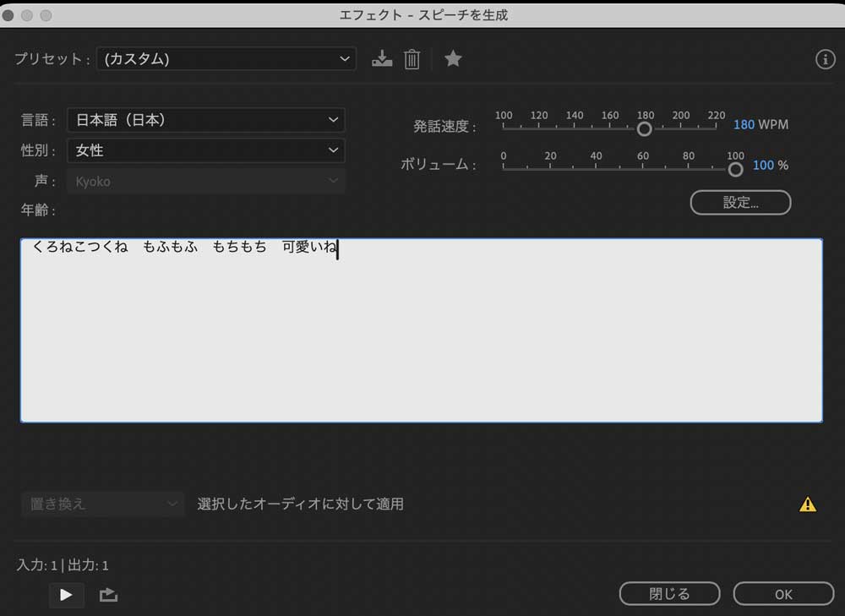Viewport: 845px width, 616px height.
Task: Mark this preset as favorite with the star
Action: [x=453, y=58]
